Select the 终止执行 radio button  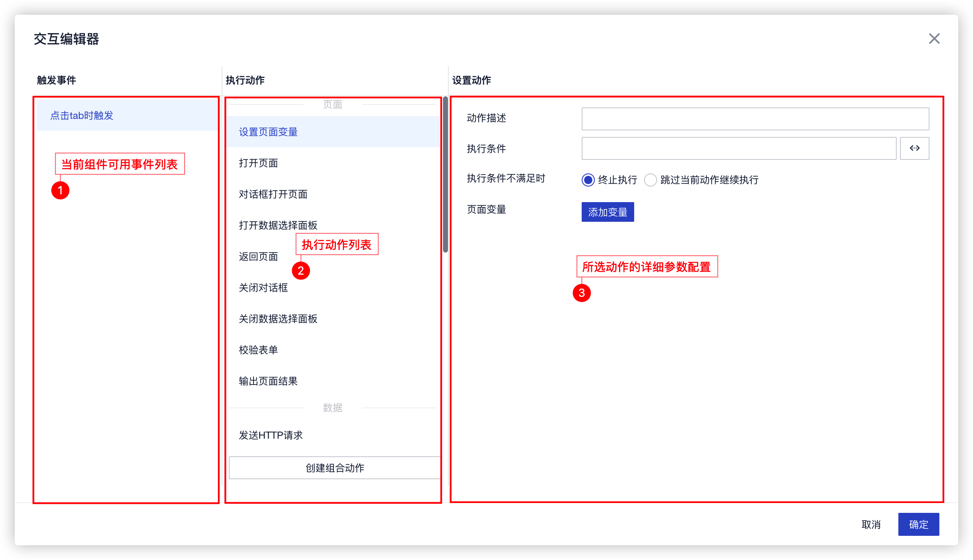coord(588,180)
